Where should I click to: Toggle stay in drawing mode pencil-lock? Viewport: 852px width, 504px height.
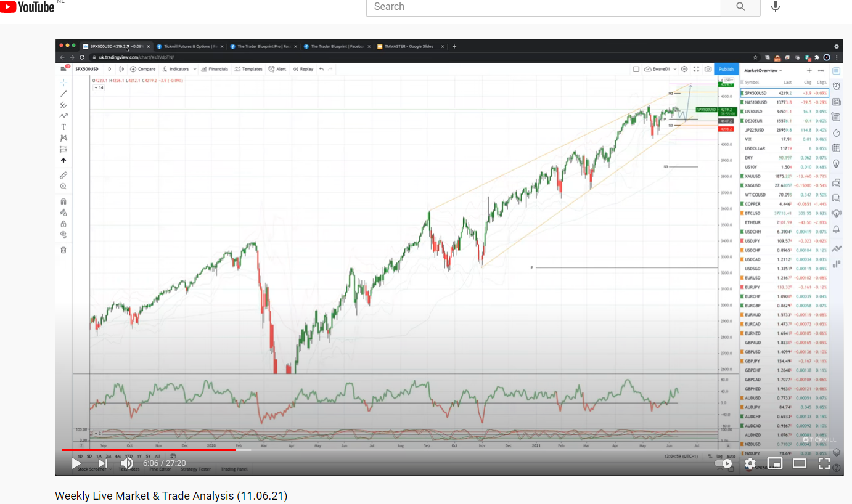63,213
